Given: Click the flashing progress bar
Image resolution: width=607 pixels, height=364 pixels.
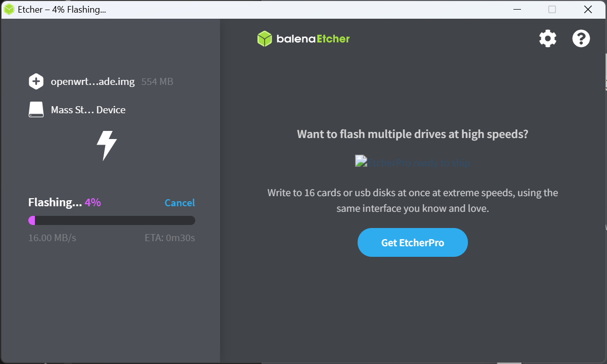Looking at the screenshot, I should [x=112, y=220].
